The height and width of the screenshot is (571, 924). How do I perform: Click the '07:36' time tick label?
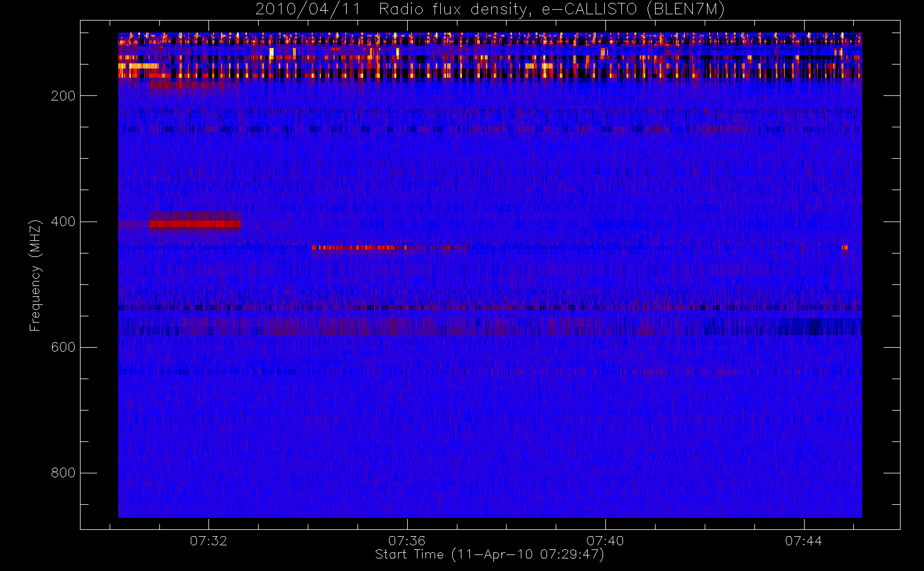[407, 541]
